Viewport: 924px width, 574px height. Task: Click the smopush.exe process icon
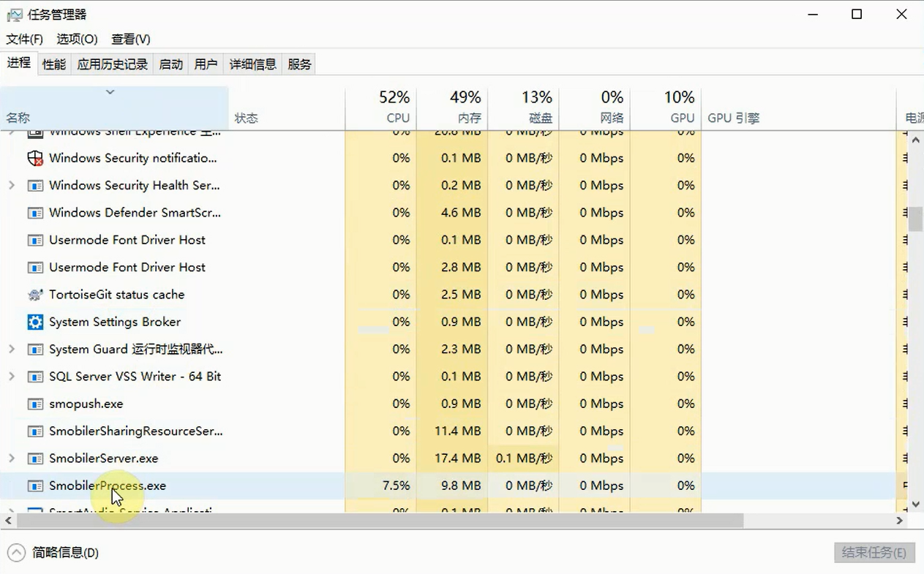35,404
